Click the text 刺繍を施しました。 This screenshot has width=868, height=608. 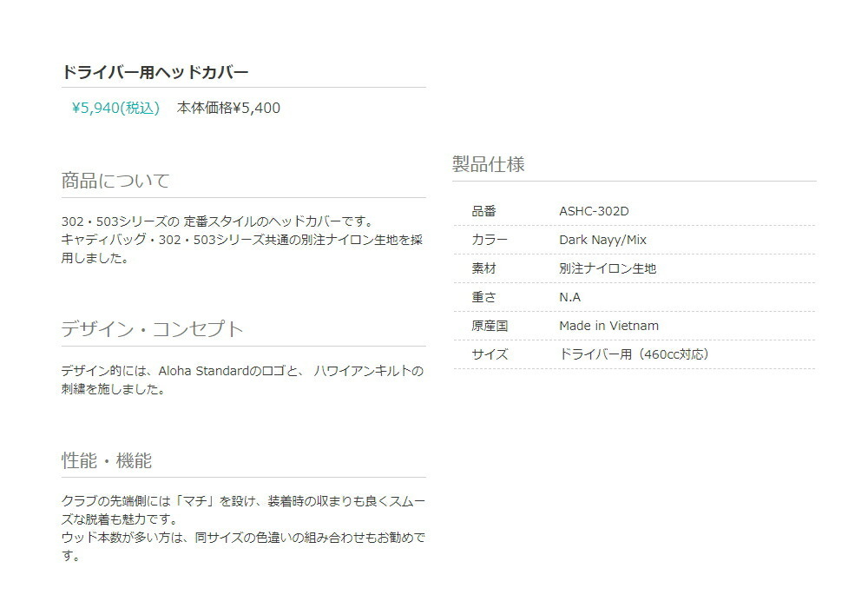pyautogui.click(x=114, y=389)
